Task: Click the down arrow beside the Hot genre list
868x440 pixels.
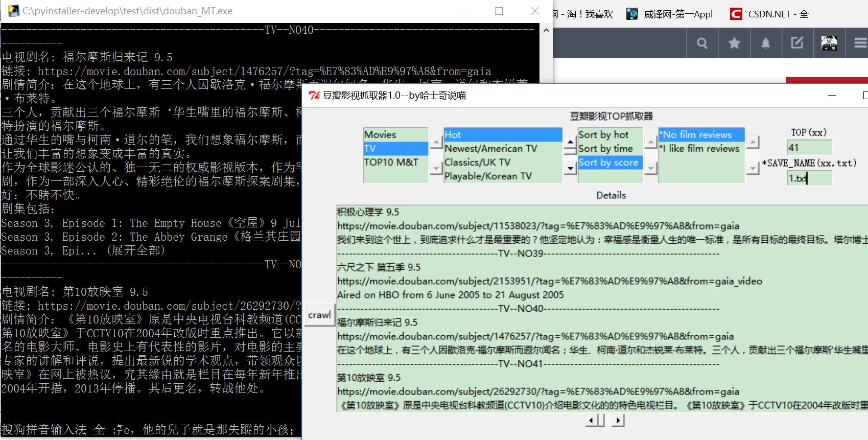Action: [570, 168]
